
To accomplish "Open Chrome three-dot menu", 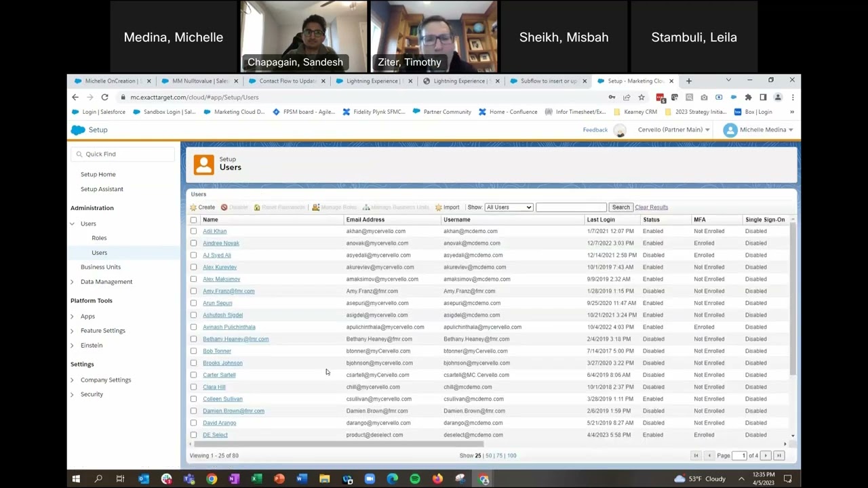I will pyautogui.click(x=792, y=97).
